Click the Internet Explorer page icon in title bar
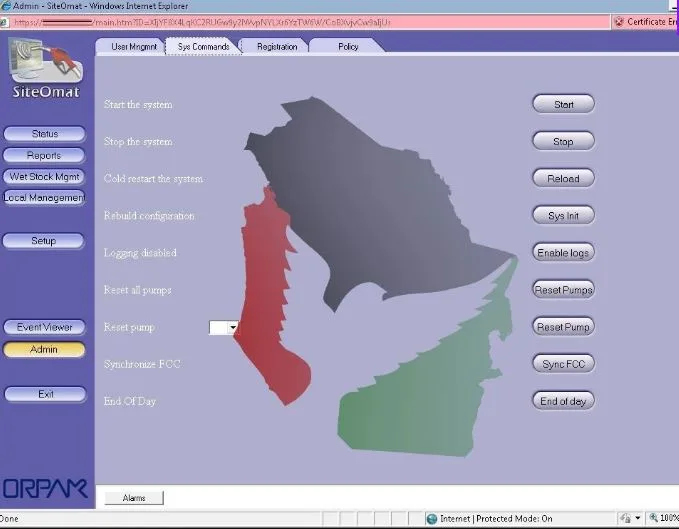 pyautogui.click(x=6, y=6)
